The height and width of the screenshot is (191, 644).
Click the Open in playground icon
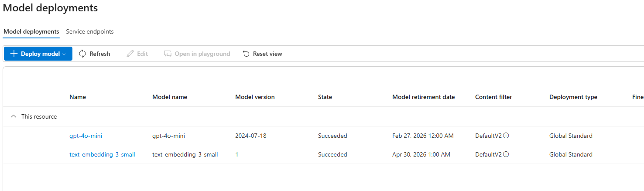[168, 54]
